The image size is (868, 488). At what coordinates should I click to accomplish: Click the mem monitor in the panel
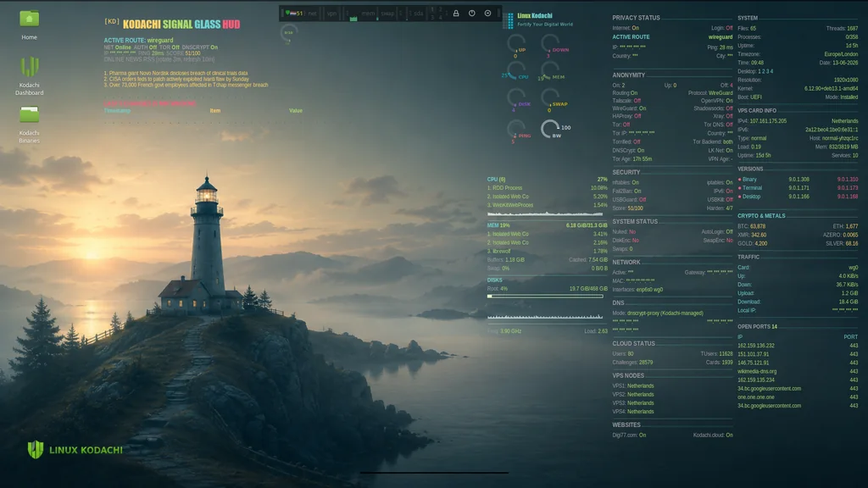point(368,14)
